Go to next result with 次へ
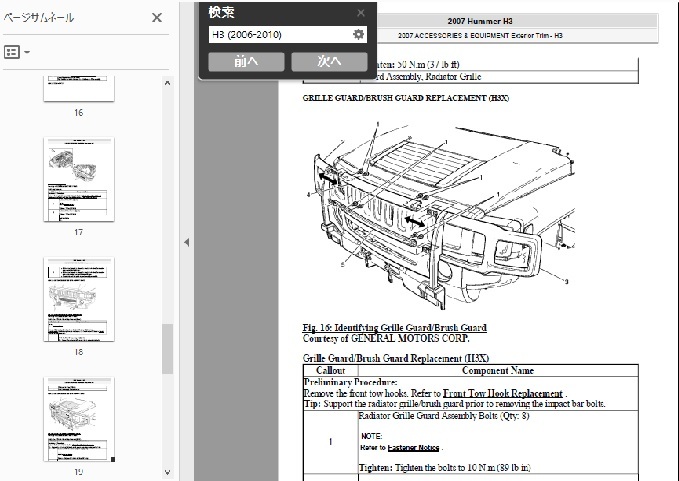 pyautogui.click(x=329, y=62)
